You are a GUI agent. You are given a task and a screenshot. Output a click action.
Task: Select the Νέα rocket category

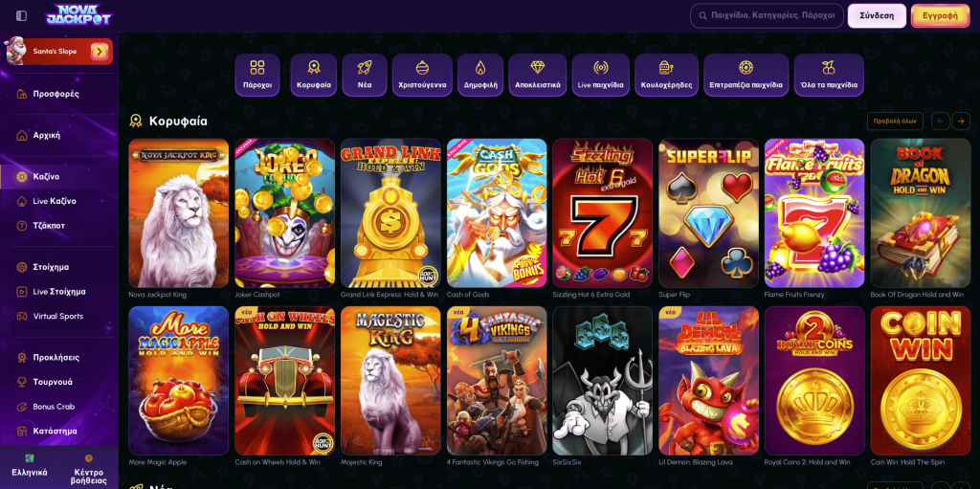365,75
